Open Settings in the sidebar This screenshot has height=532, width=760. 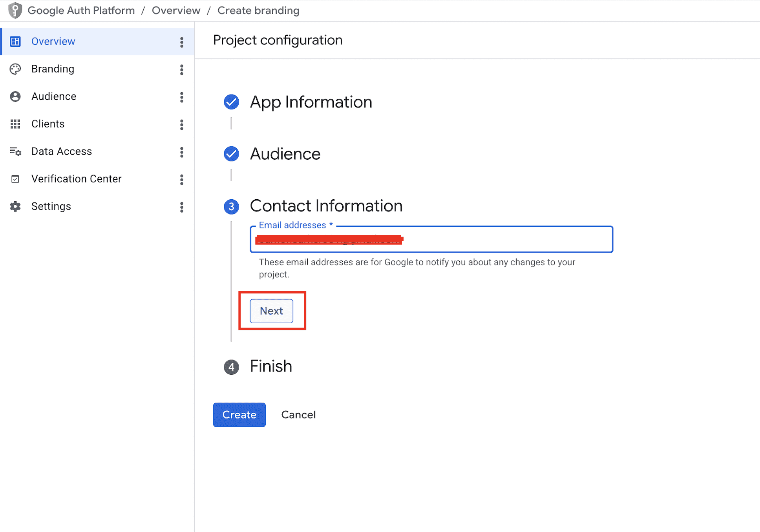97,206
